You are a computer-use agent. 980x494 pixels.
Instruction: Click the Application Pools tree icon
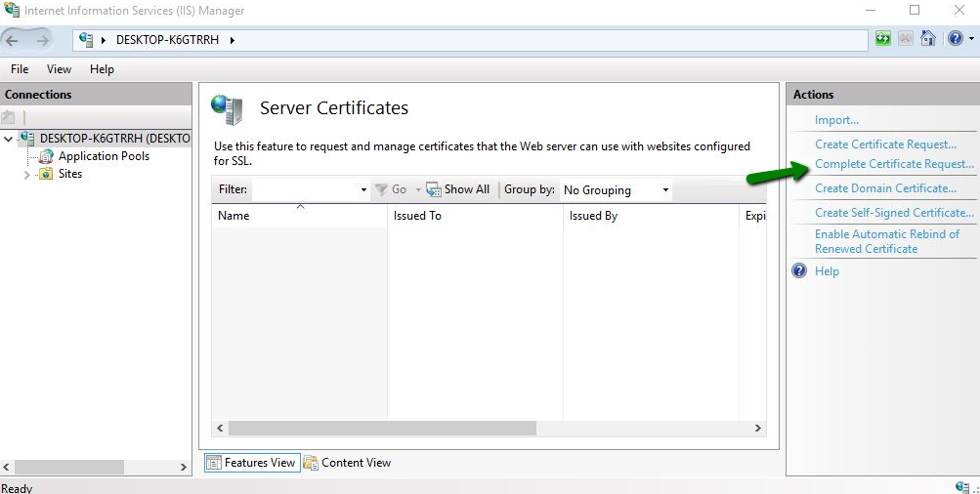46,156
